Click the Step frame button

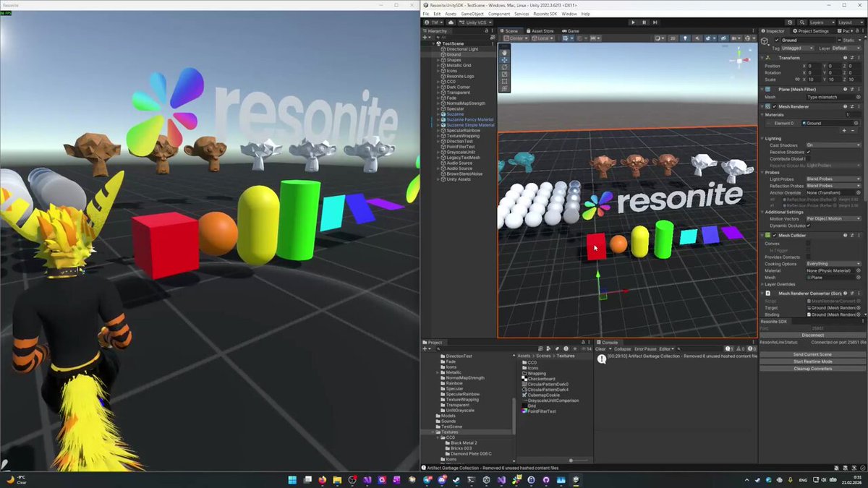coord(655,22)
